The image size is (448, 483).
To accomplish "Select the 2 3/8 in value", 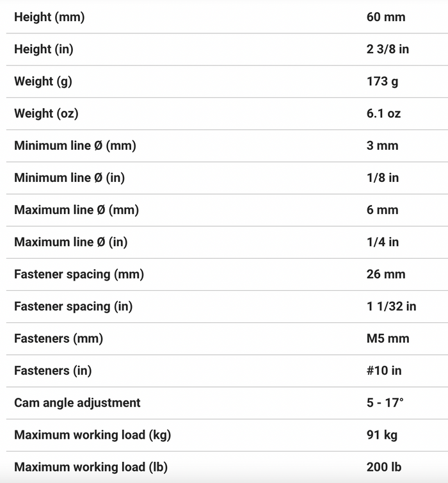I will click(x=388, y=49).
